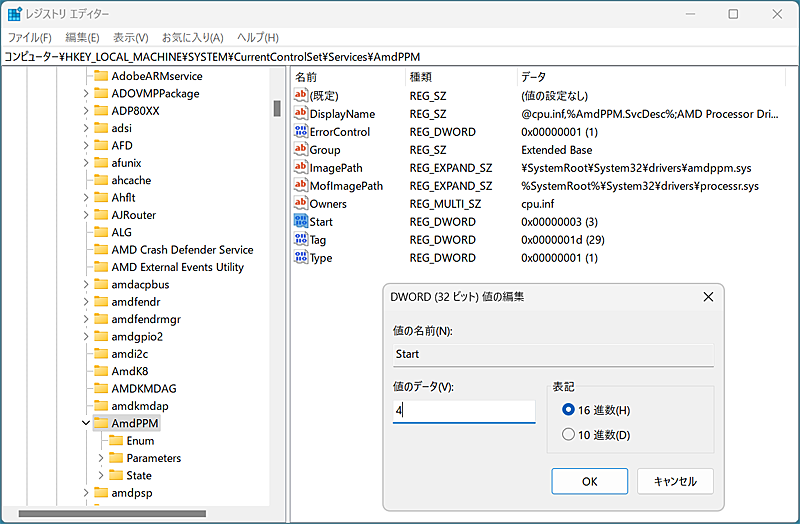Select the Owners multi-string value icon
800x524 pixels.
[301, 203]
